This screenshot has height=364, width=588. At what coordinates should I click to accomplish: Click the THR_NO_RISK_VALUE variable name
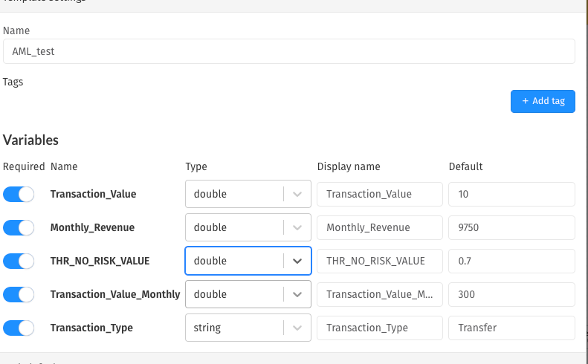click(100, 261)
